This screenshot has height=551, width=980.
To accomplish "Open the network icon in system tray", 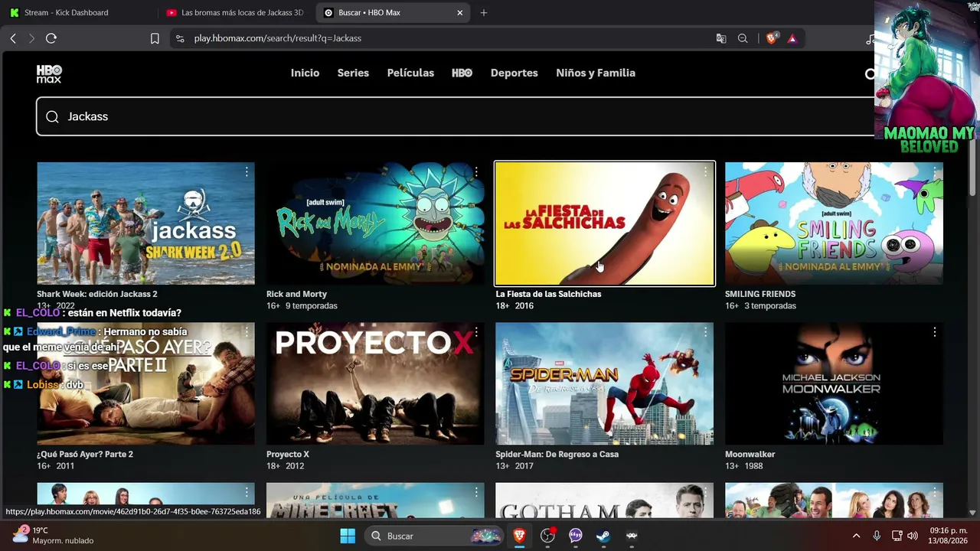I will 897,536.
